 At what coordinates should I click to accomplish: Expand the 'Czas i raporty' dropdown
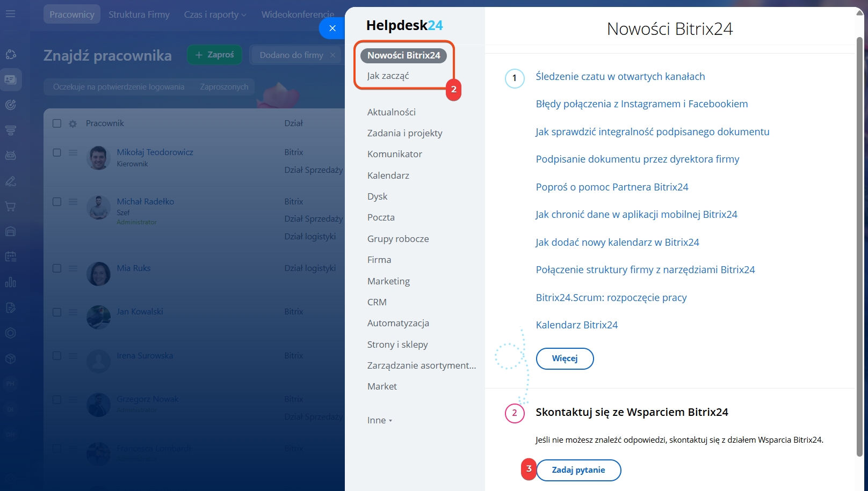coord(215,14)
